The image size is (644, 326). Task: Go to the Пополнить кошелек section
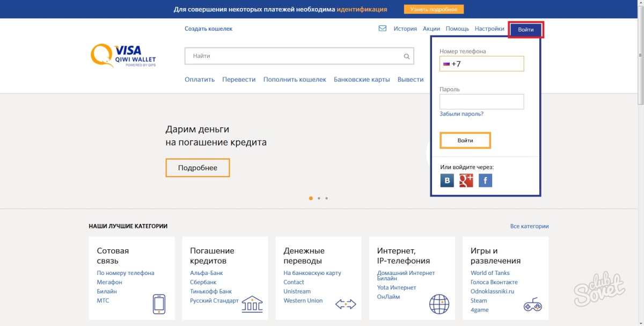tap(295, 79)
